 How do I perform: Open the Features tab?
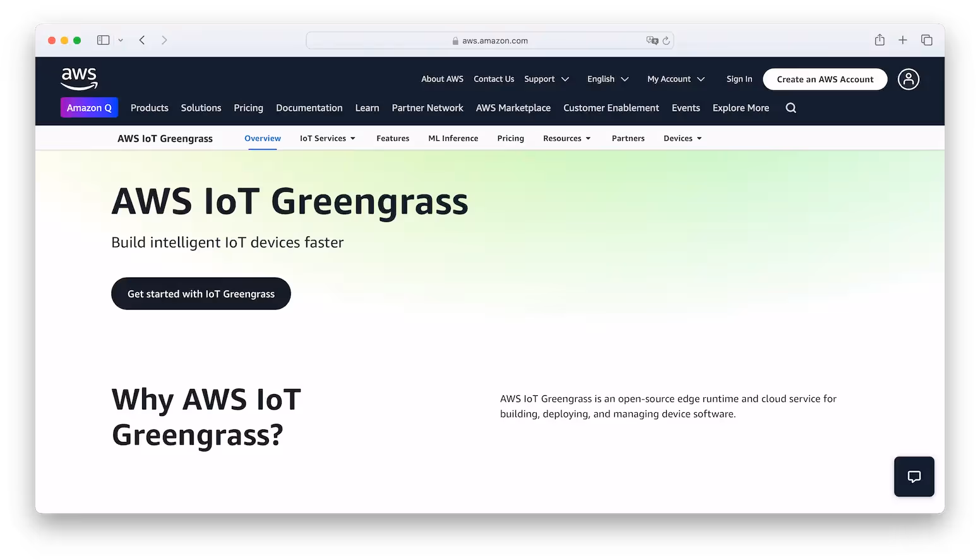coord(393,138)
